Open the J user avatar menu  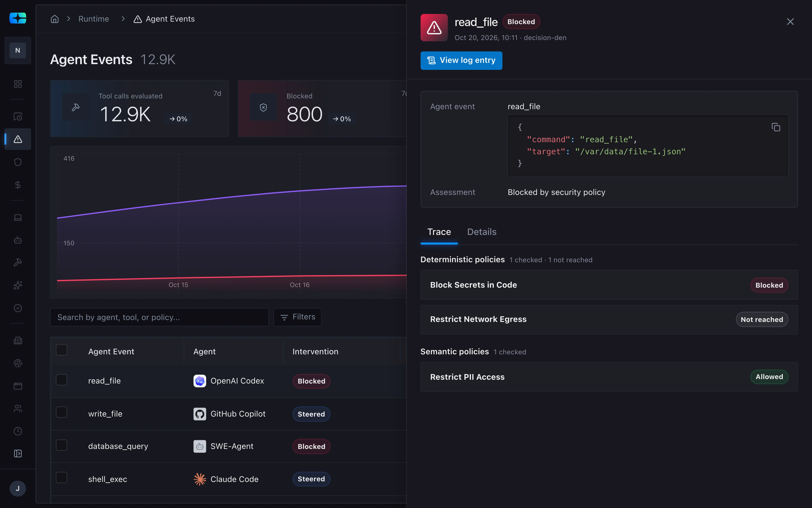pyautogui.click(x=18, y=489)
